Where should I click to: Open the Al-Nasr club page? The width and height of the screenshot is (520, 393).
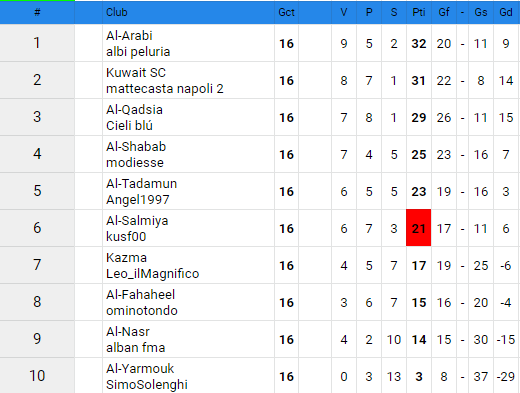pos(128,332)
